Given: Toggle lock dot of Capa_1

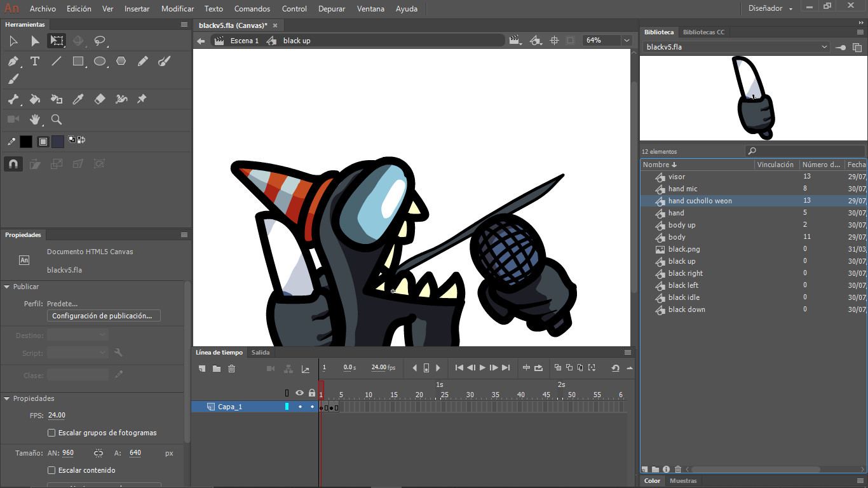Looking at the screenshot, I should pos(312,407).
